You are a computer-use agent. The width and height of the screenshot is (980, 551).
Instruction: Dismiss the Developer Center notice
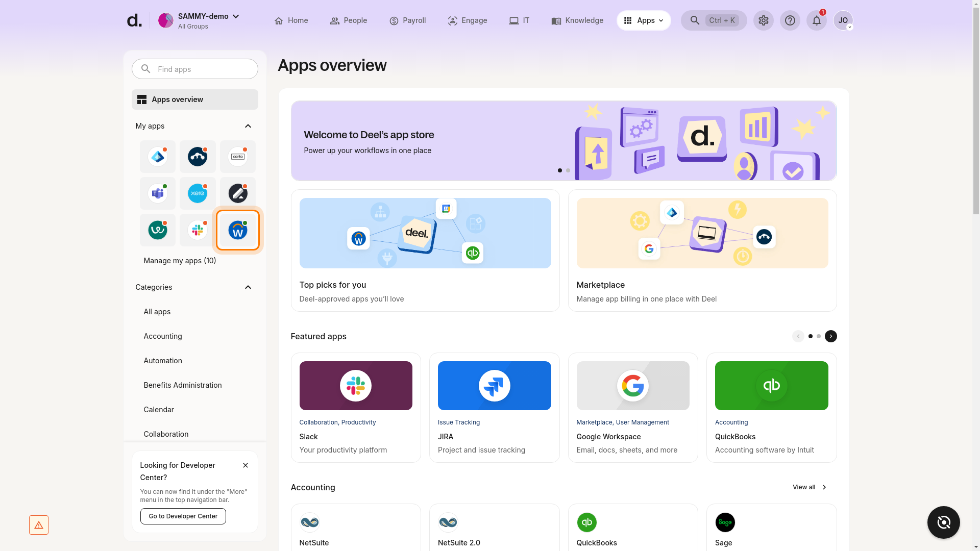point(246,465)
